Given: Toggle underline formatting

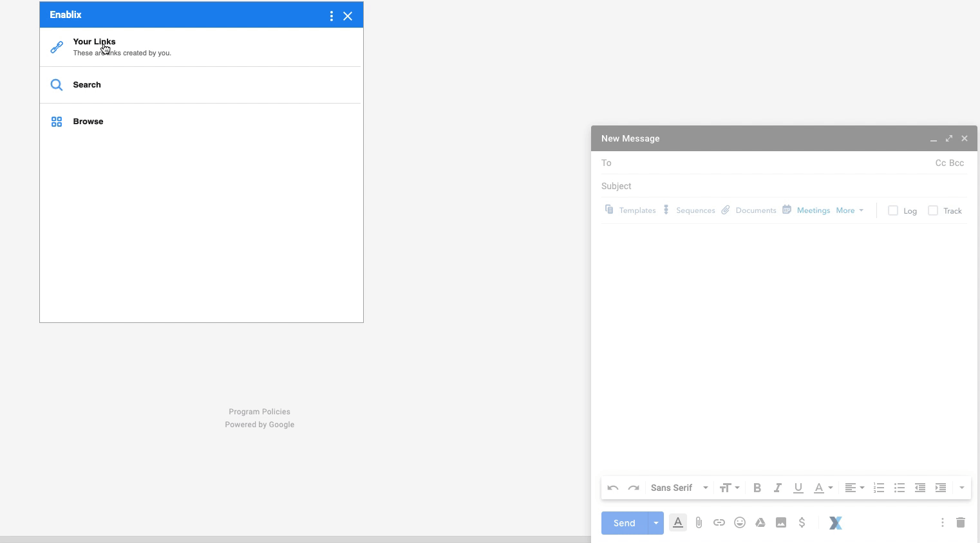Looking at the screenshot, I should (798, 488).
